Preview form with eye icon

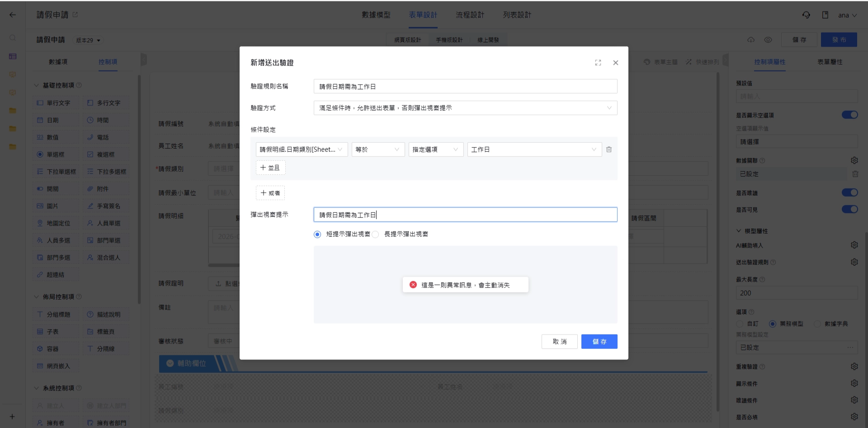click(x=768, y=40)
